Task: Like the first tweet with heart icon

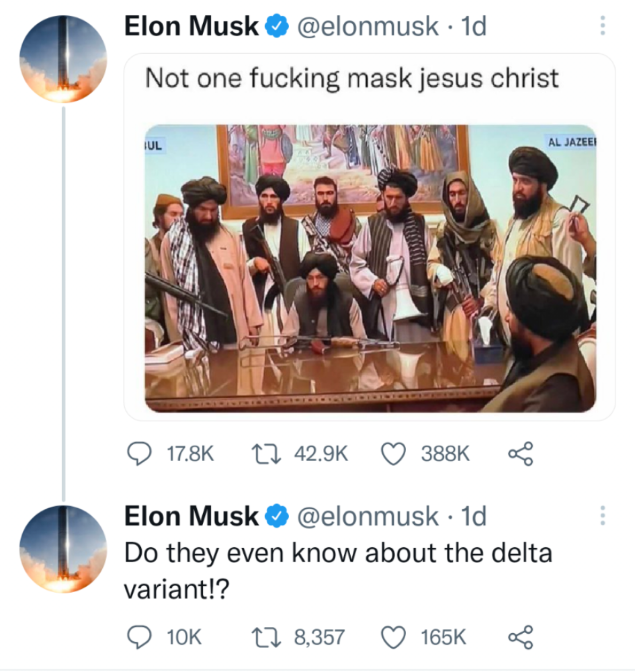Action: click(x=393, y=454)
